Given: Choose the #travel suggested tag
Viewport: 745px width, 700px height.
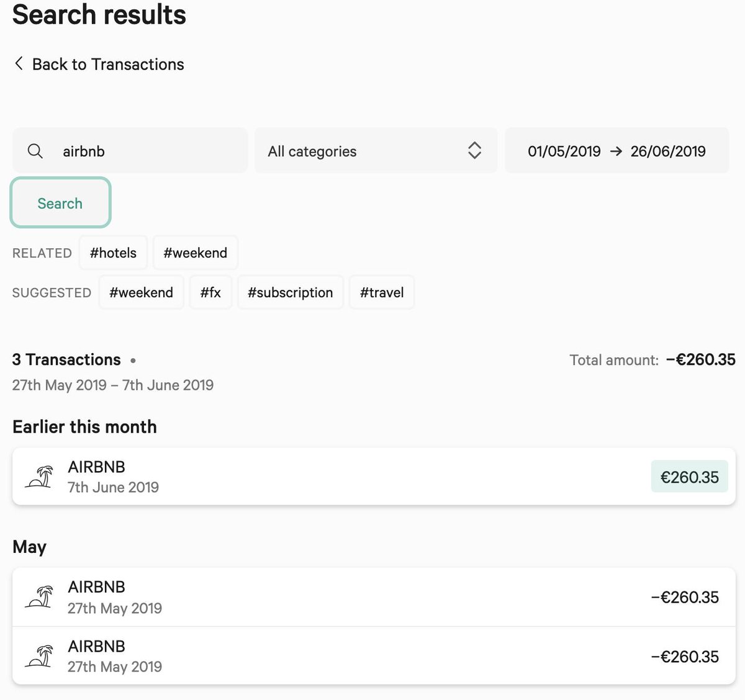Looking at the screenshot, I should coord(382,292).
